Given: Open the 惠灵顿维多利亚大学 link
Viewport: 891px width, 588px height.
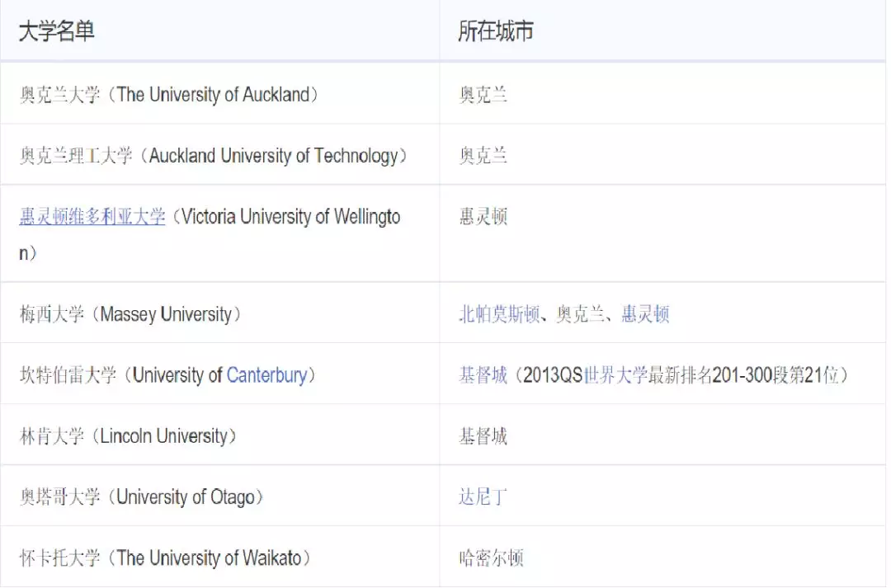Looking at the screenshot, I should click(x=92, y=217).
